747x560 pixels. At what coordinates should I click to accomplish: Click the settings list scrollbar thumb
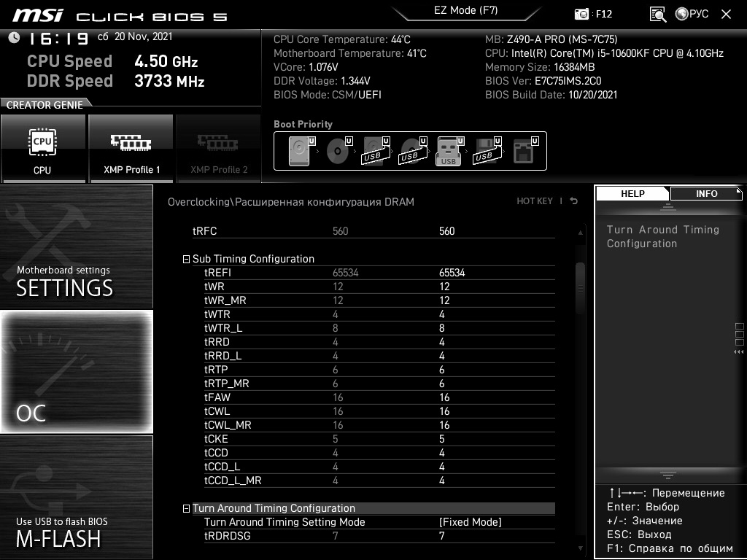[x=580, y=288]
